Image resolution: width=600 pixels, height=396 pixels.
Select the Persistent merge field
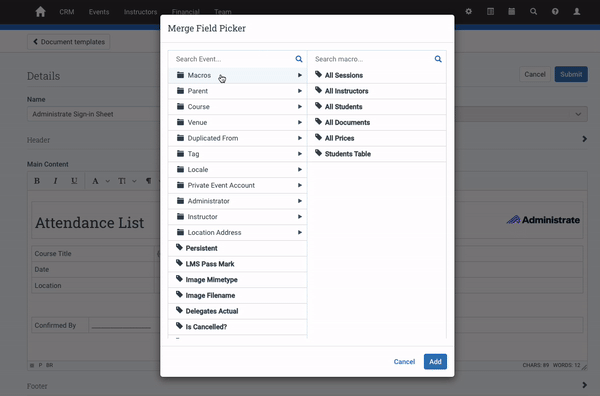[237, 248]
